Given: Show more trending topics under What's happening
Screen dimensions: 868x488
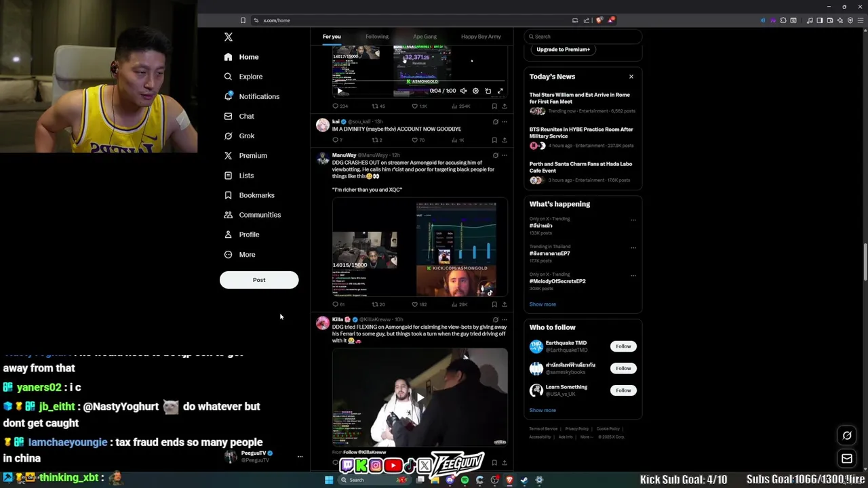Looking at the screenshot, I should point(542,304).
